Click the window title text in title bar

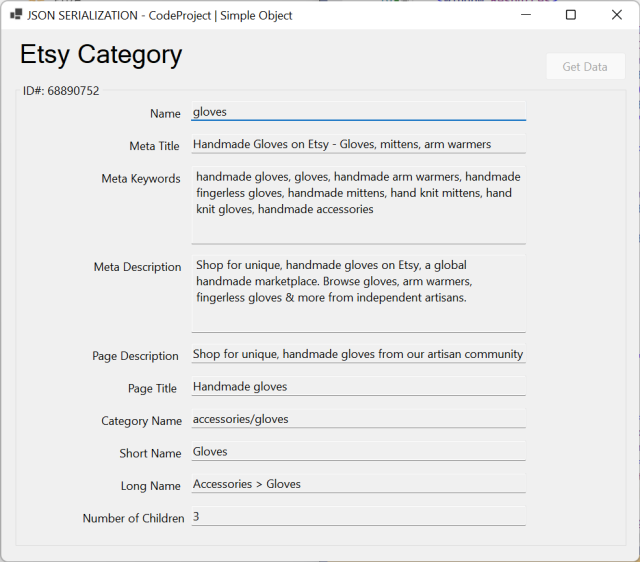coord(160,16)
